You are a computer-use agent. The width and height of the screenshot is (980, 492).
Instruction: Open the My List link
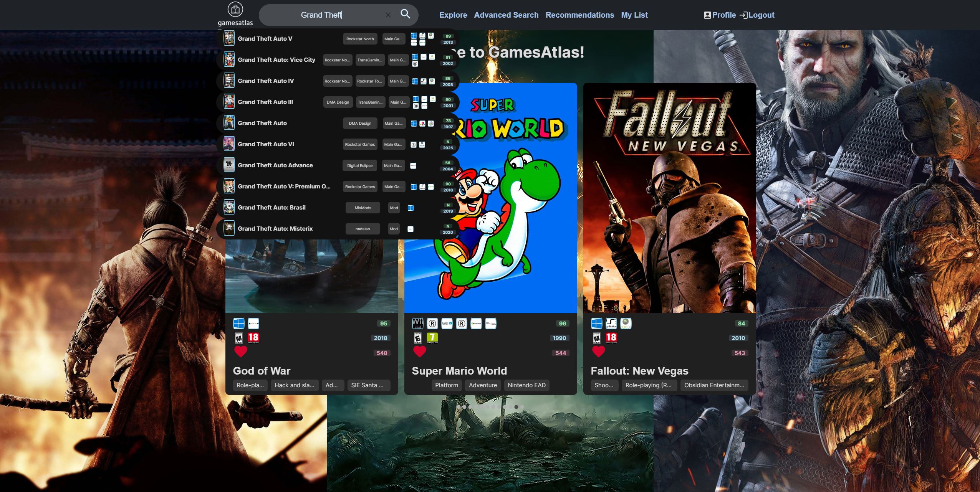pos(634,15)
